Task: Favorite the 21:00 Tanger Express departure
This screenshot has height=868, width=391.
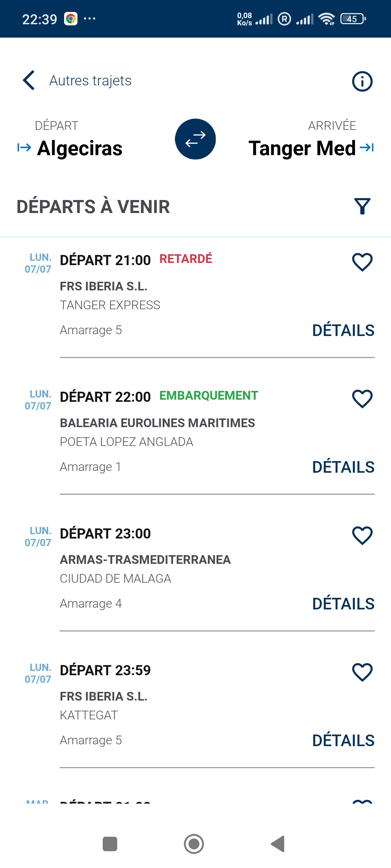Action: click(362, 262)
